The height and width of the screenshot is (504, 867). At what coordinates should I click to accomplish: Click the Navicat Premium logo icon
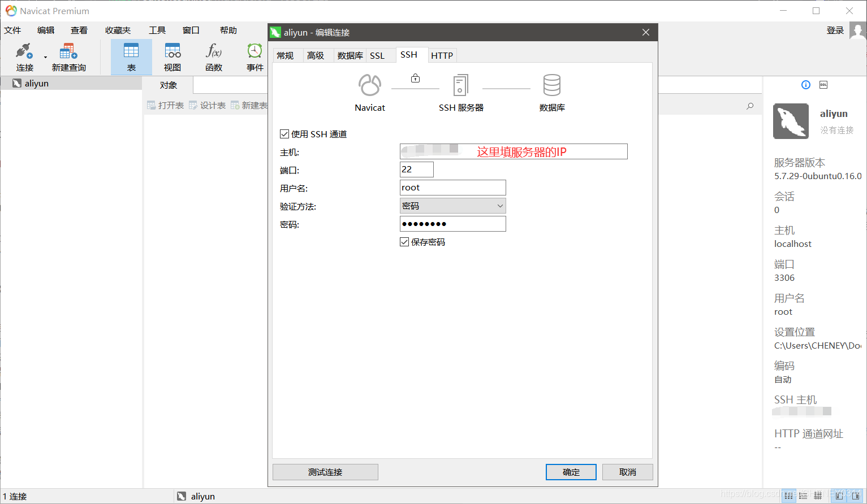click(x=11, y=11)
